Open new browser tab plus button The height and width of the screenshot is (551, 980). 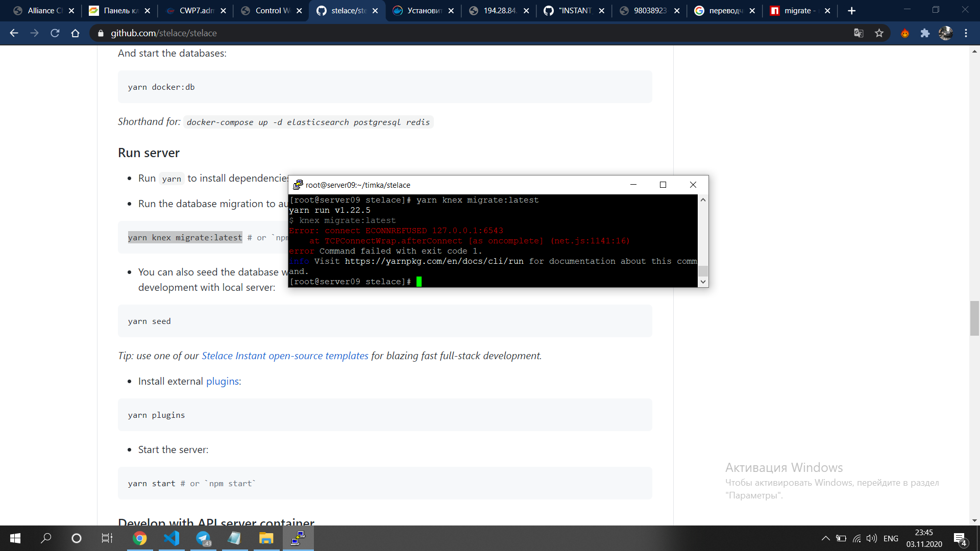pos(851,11)
